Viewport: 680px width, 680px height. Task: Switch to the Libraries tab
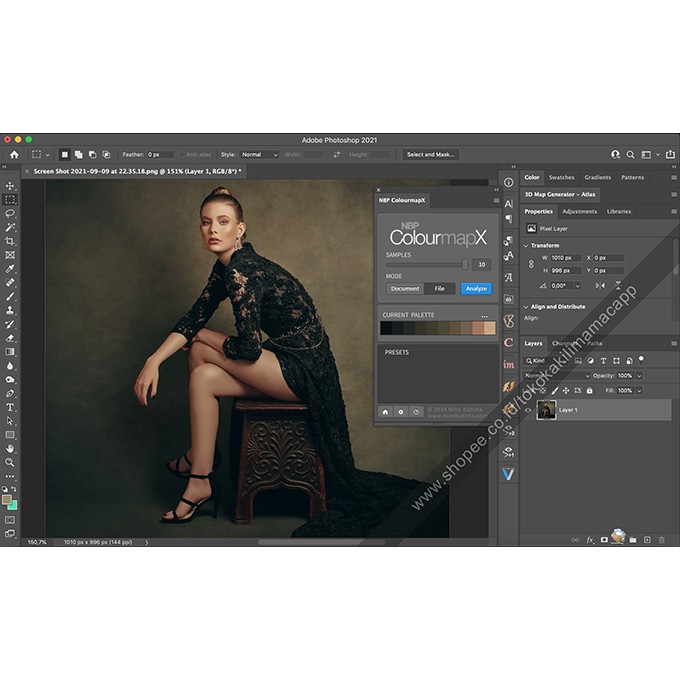click(x=619, y=212)
